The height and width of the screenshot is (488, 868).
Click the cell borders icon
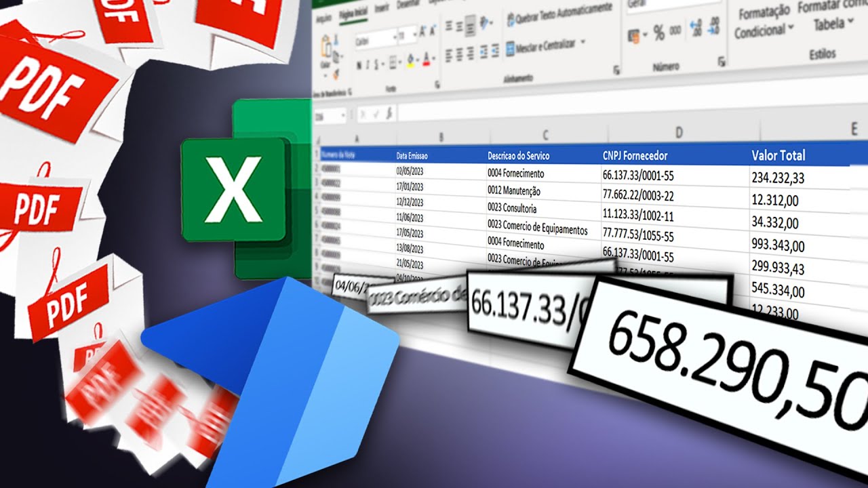pyautogui.click(x=393, y=62)
